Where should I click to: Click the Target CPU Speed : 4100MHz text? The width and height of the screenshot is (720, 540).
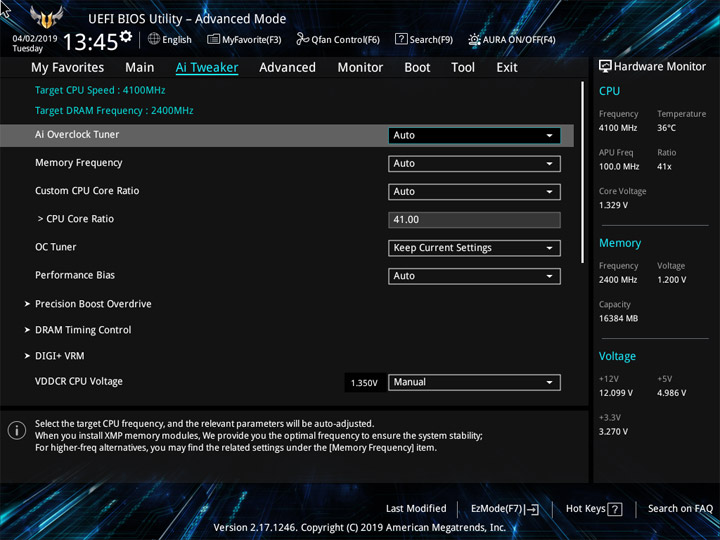click(x=100, y=90)
